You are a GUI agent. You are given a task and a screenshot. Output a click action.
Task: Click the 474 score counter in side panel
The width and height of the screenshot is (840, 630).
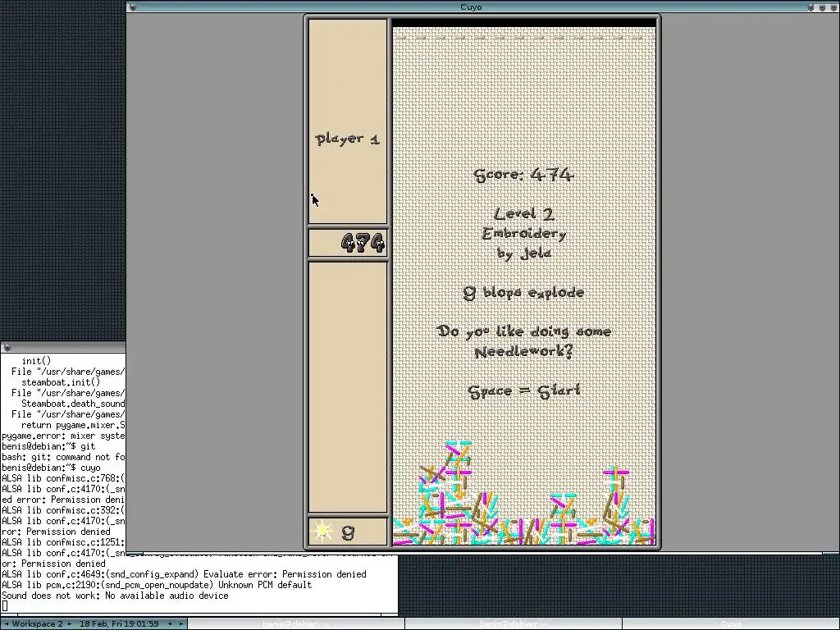[x=363, y=243]
